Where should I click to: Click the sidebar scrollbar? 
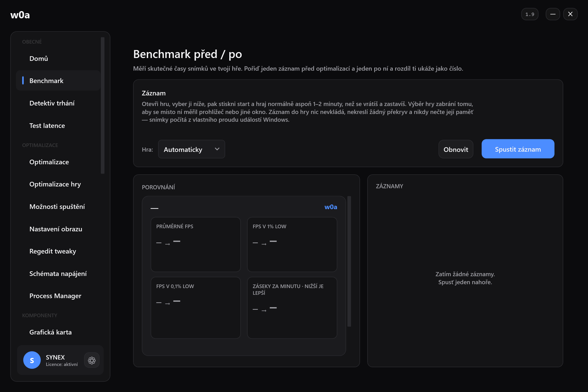[x=103, y=105]
